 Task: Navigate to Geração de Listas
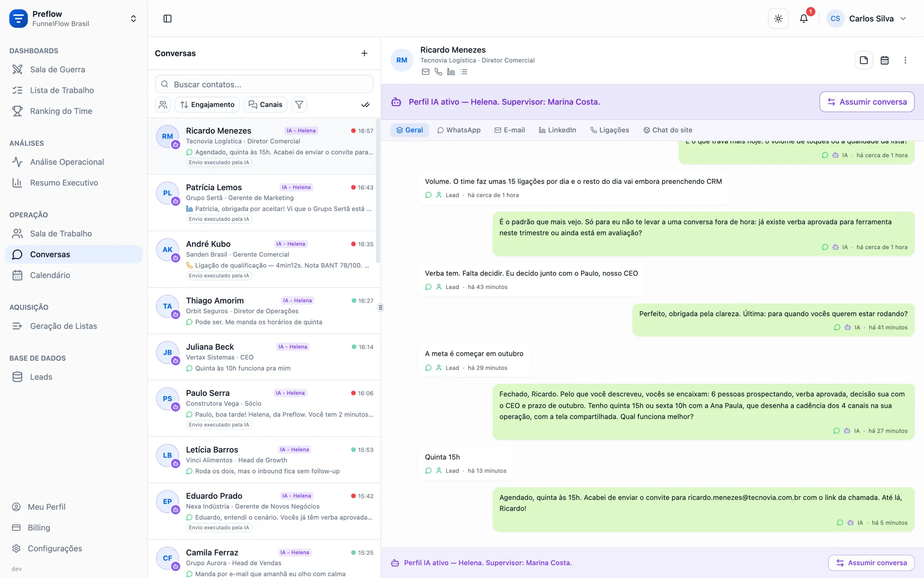(74, 326)
